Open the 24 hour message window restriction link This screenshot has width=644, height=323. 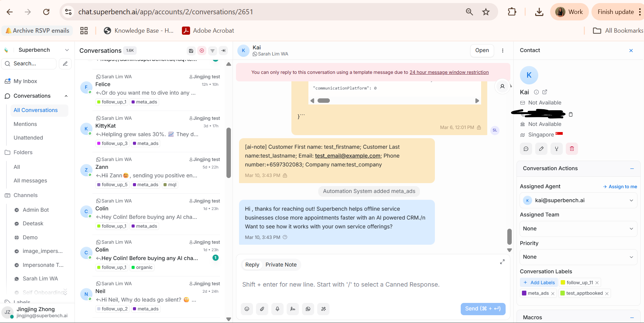coord(449,72)
